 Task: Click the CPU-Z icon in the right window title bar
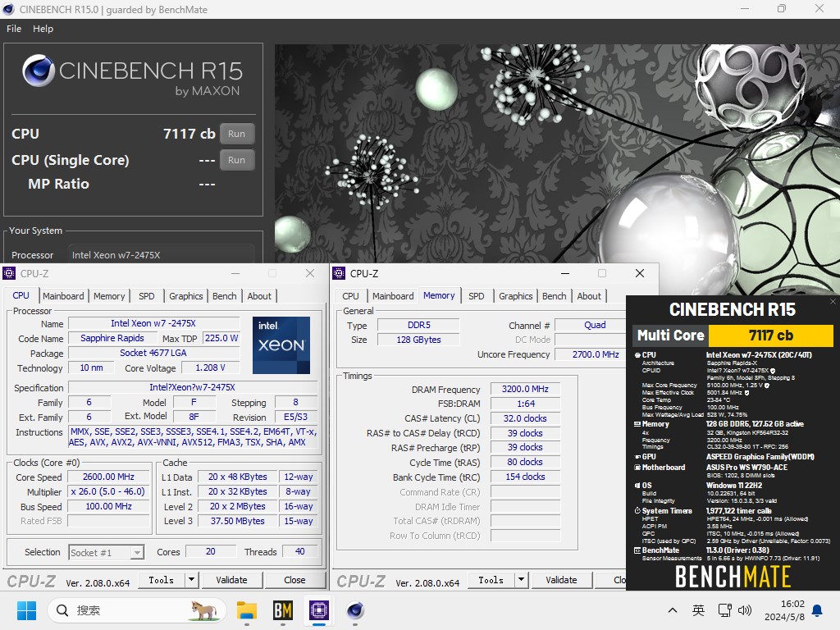[339, 273]
